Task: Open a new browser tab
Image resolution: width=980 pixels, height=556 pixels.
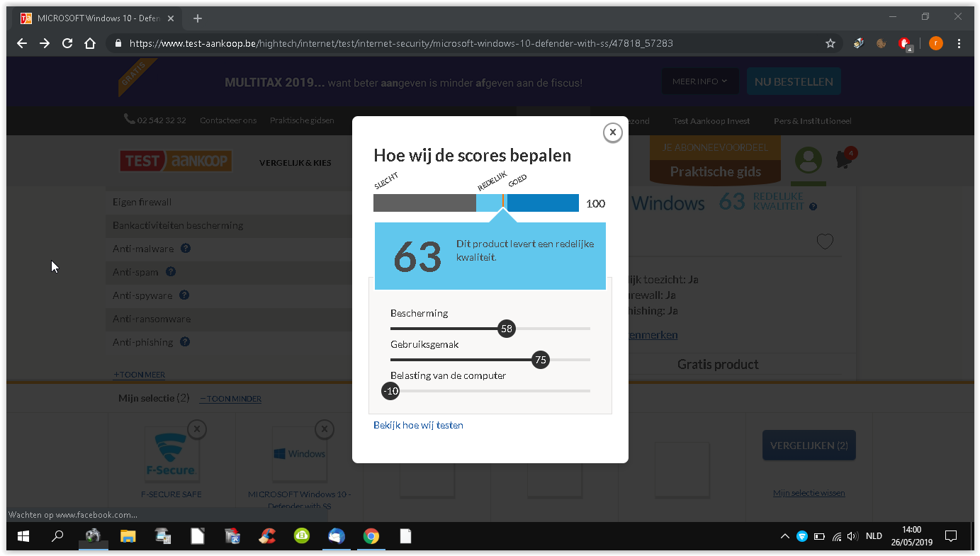Action: 198,18
